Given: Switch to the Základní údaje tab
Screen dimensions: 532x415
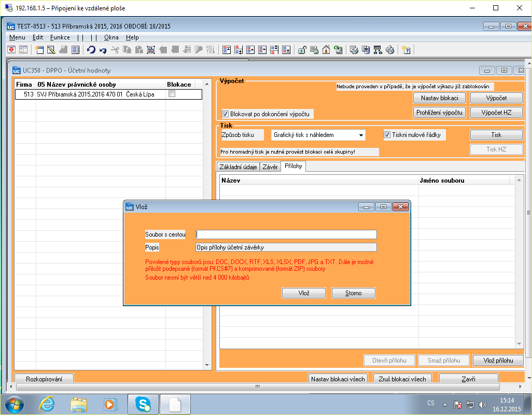Looking at the screenshot, I should click(x=238, y=167).
